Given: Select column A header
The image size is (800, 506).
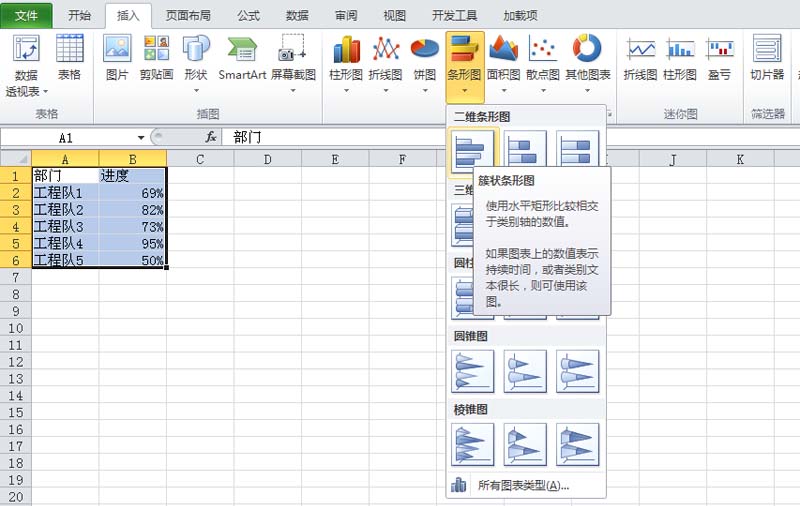Looking at the screenshot, I should pos(65,159).
